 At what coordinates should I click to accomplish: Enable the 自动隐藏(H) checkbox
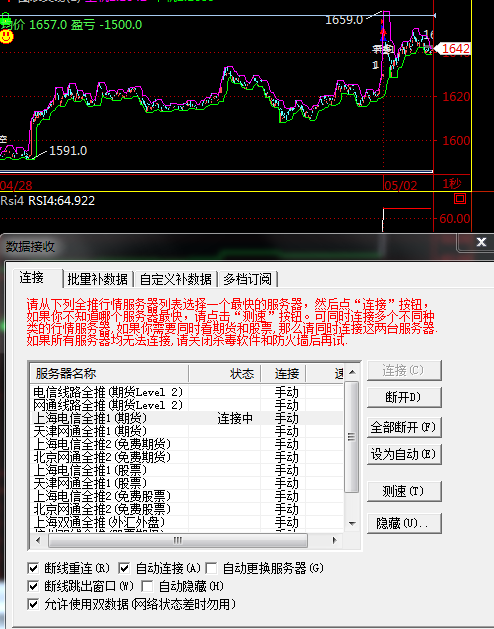pos(147,586)
